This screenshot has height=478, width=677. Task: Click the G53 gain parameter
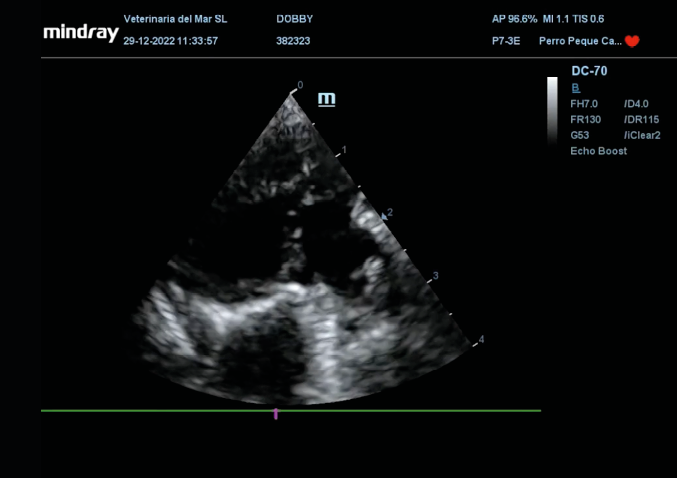[x=579, y=135]
